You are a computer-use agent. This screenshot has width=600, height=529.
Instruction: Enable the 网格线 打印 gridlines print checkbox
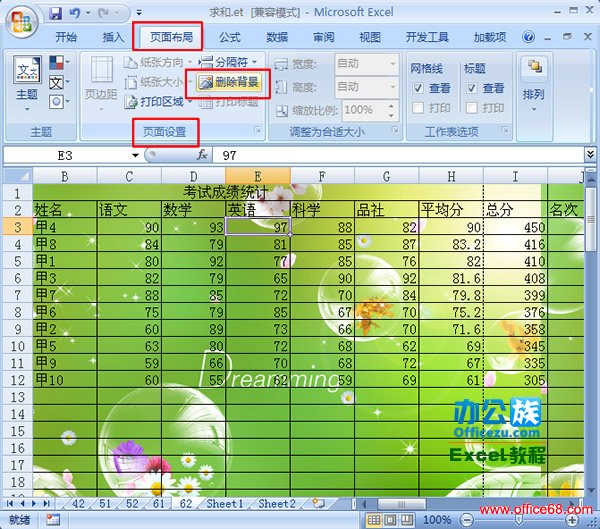[x=418, y=108]
